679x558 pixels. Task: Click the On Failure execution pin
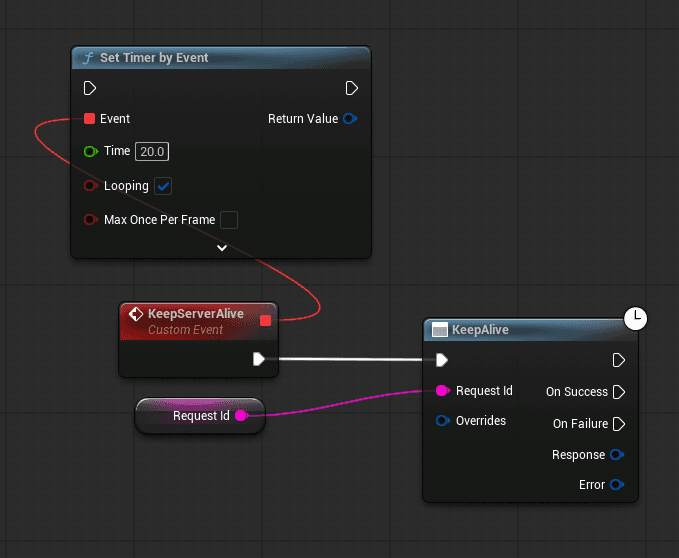[619, 424]
